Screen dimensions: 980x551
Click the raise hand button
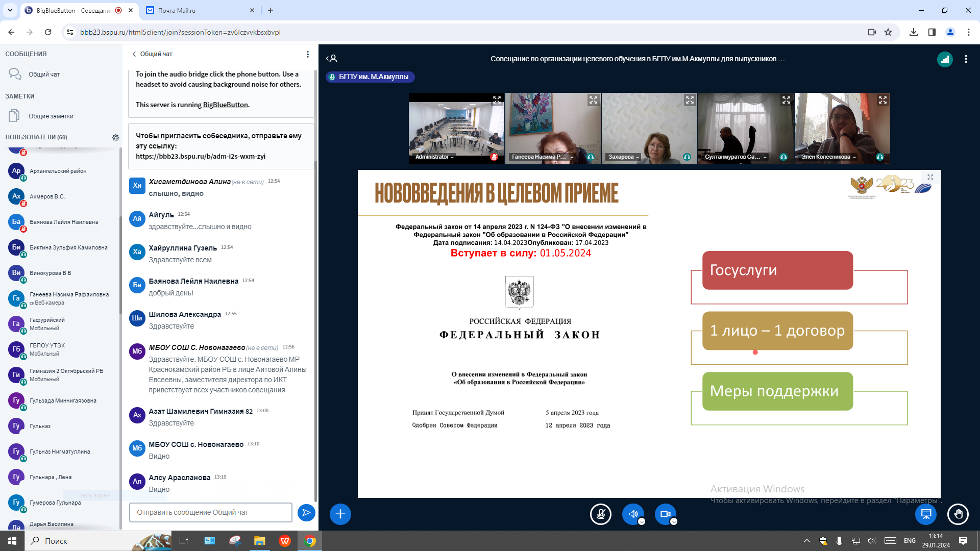pos(958,514)
